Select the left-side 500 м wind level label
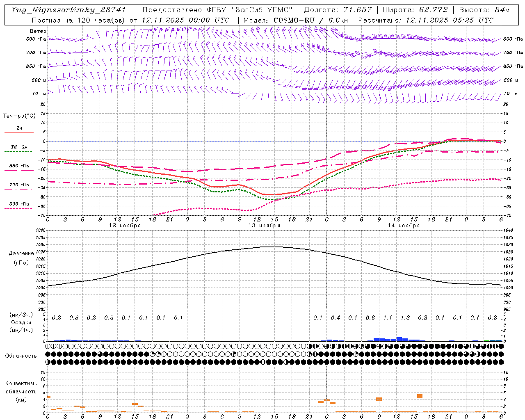525x420 pixels. (x=39, y=80)
